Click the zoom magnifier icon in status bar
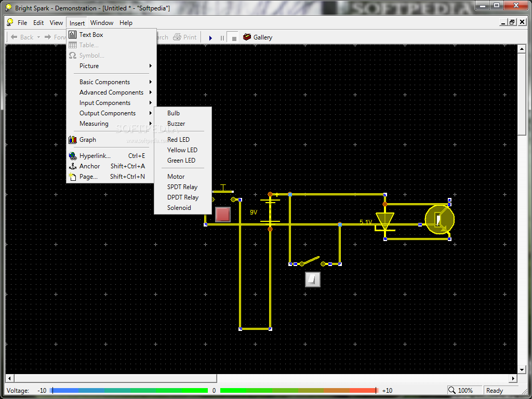The width and height of the screenshot is (532, 399). [451, 390]
